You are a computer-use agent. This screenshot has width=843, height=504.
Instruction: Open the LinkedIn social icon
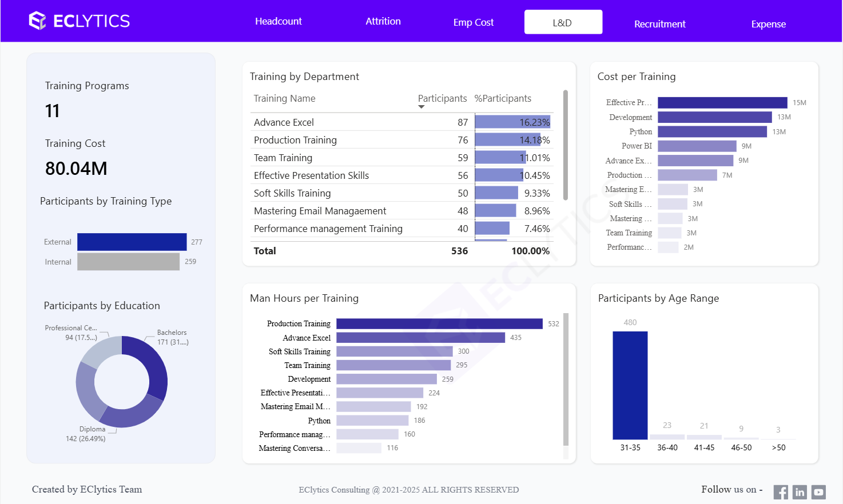click(800, 492)
